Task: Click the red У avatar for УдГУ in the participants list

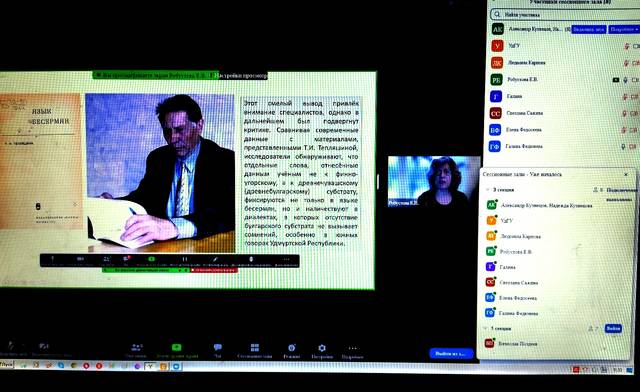Action: tap(497, 46)
